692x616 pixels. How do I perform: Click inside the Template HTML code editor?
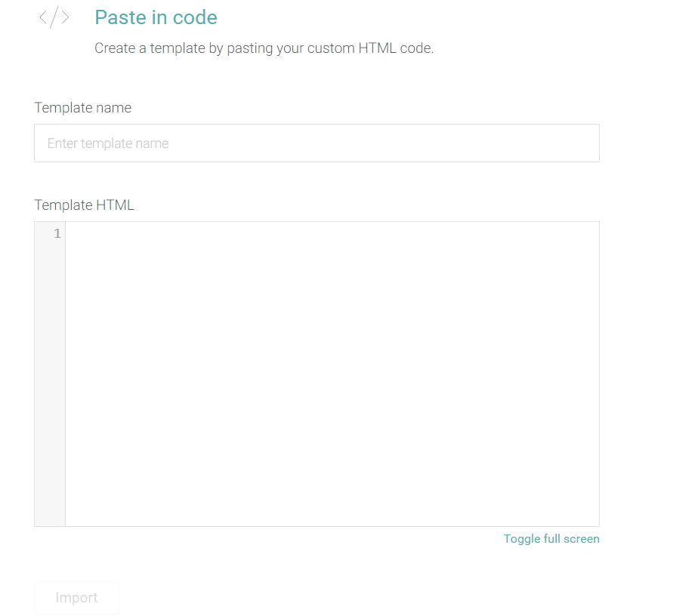coord(332,374)
